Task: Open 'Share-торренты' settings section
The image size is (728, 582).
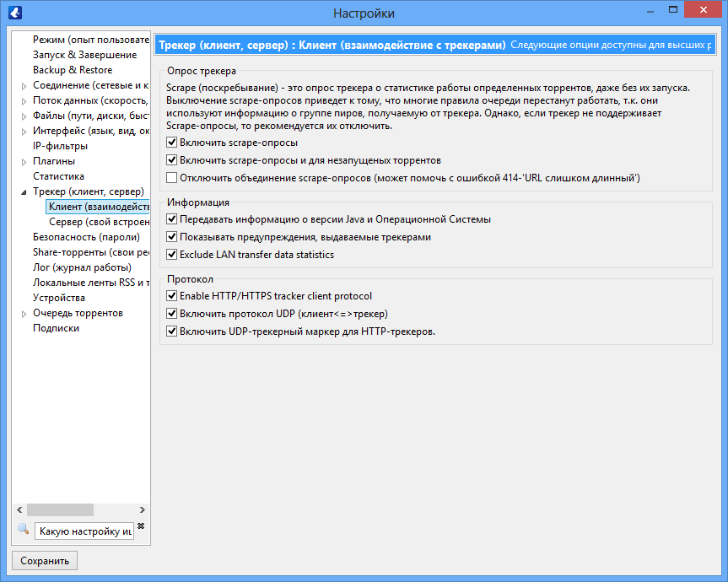Action: [91, 252]
